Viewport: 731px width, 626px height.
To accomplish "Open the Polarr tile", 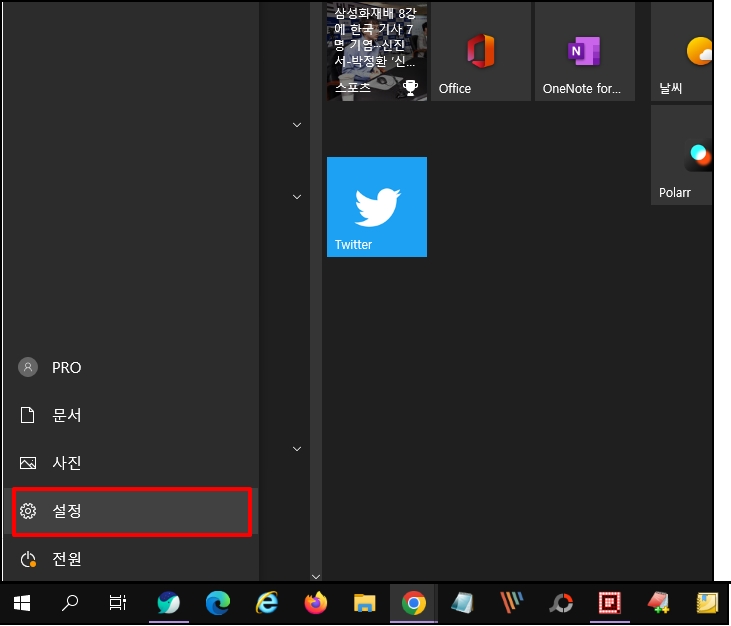I will 682,155.
